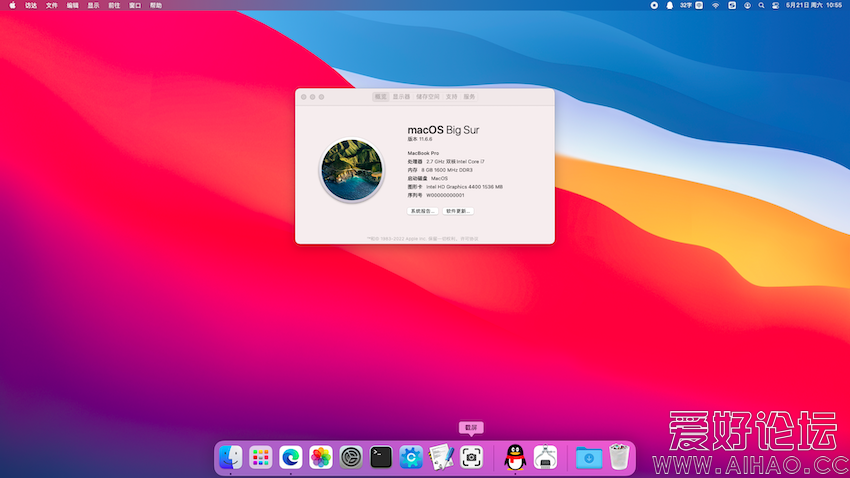
Task: Switch to the 显示器 (Displays) tab
Action: click(x=401, y=97)
